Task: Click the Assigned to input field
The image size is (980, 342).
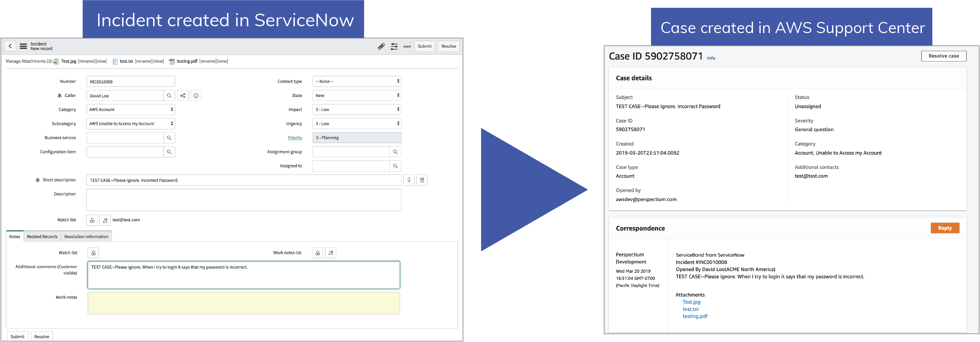Action: (x=351, y=166)
